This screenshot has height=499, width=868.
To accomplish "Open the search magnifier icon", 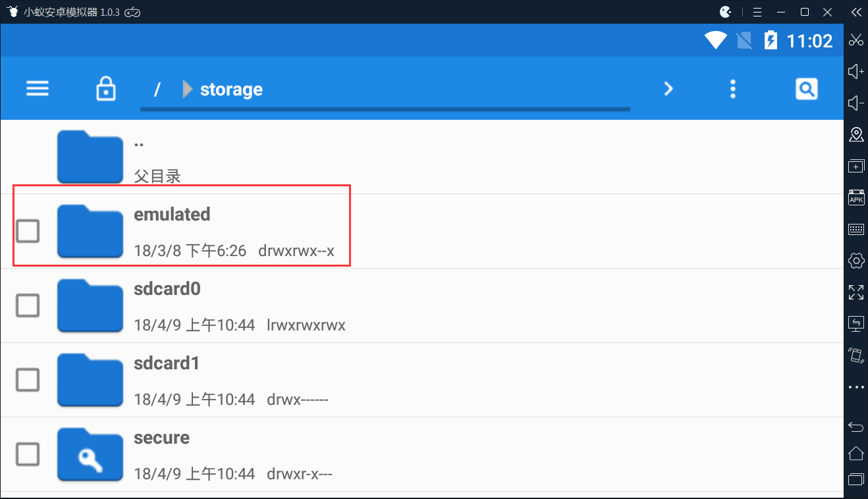I will coord(807,89).
